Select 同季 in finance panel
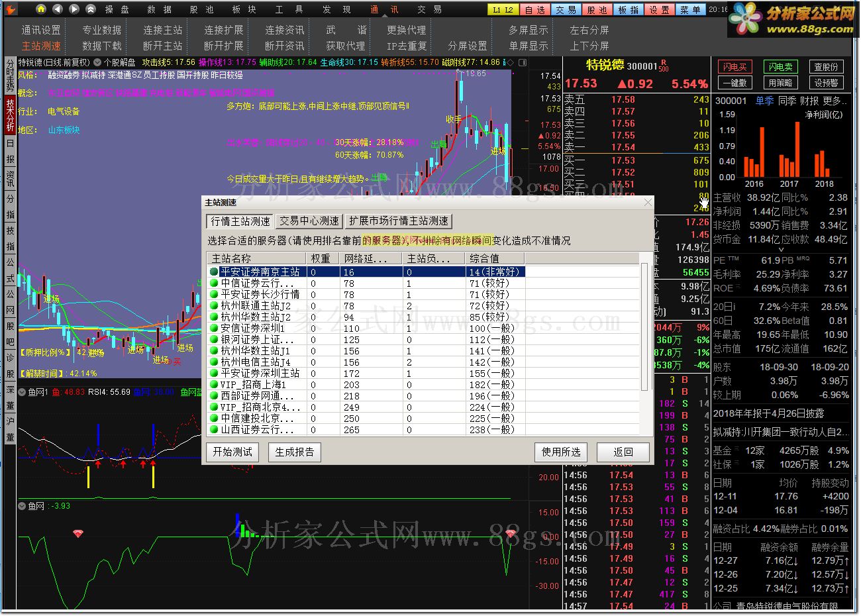The height and width of the screenshot is (616, 861). [787, 101]
